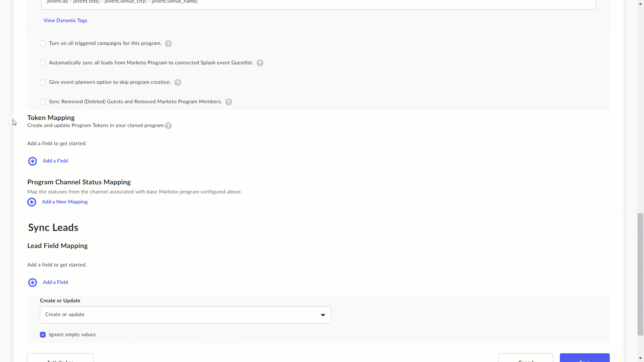Click plus icon under Lead Field Mapping
The height and width of the screenshot is (362, 644).
(x=33, y=283)
